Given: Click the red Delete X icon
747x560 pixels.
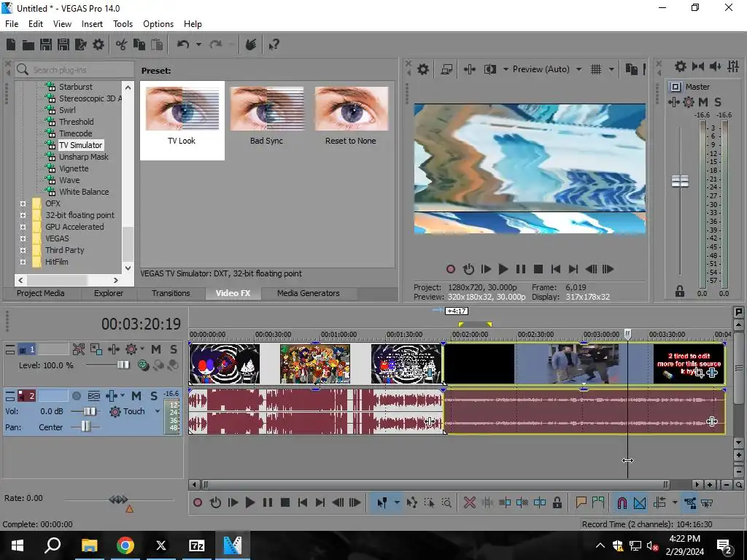Looking at the screenshot, I should (469, 502).
